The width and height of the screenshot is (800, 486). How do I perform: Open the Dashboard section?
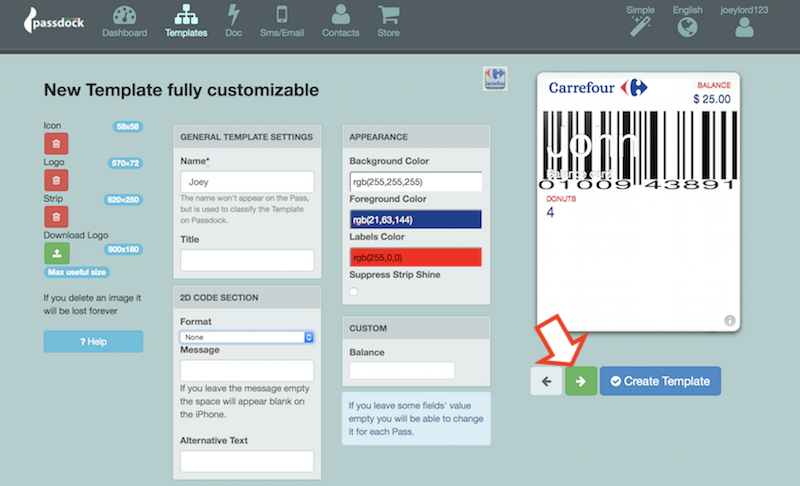click(x=124, y=21)
